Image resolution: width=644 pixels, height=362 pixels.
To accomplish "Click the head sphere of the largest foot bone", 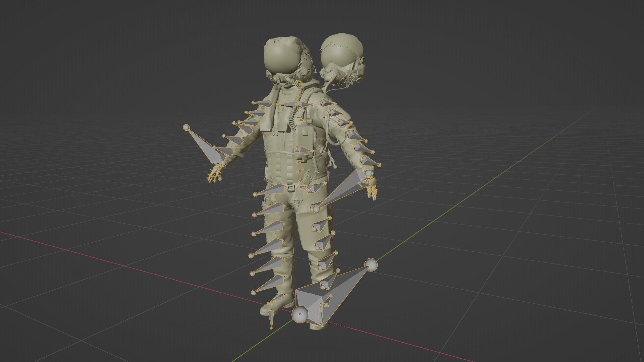I will coord(300,314).
